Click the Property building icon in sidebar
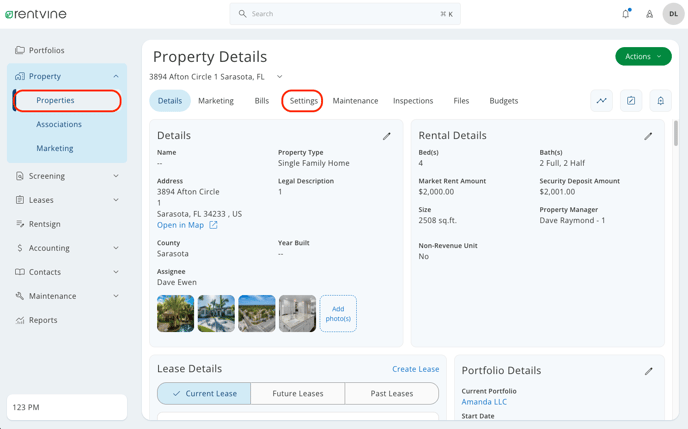688x429 pixels. [20, 76]
